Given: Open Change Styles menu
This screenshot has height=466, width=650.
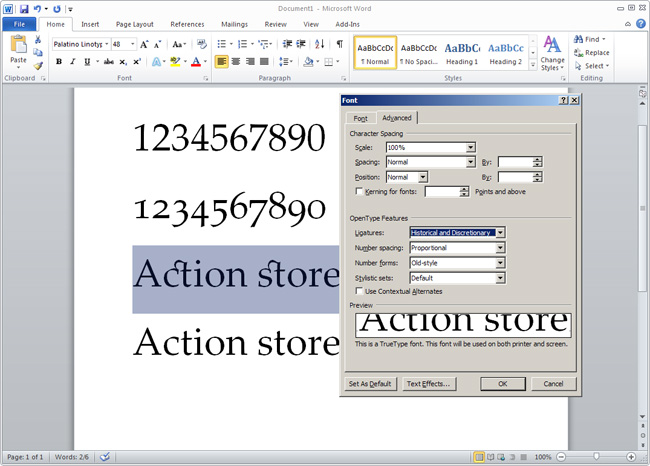Looking at the screenshot, I should coord(552,53).
